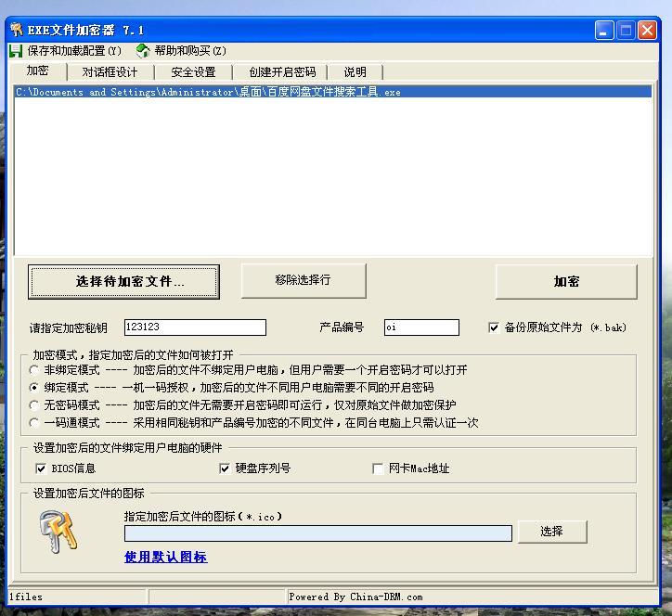The height and width of the screenshot is (616, 672).
Task: Click the icon file path field
Action: (x=318, y=533)
